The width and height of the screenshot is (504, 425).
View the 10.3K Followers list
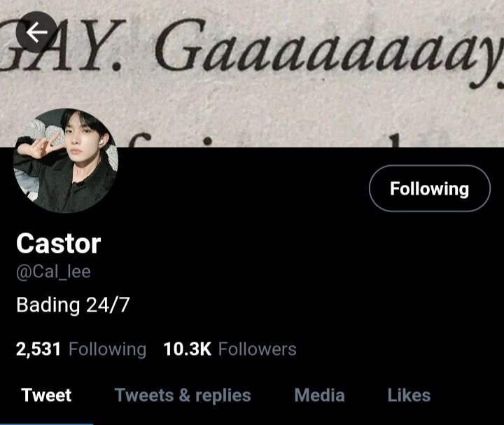[x=230, y=349]
